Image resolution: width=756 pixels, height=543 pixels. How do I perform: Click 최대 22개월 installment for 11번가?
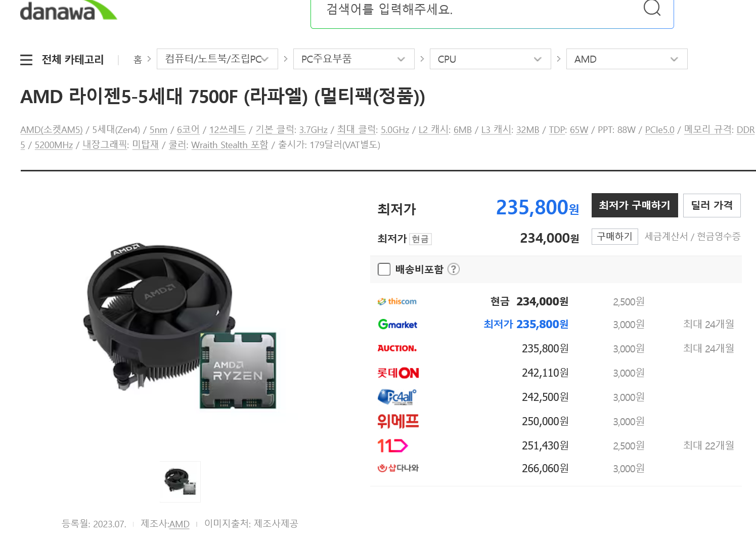708,445
